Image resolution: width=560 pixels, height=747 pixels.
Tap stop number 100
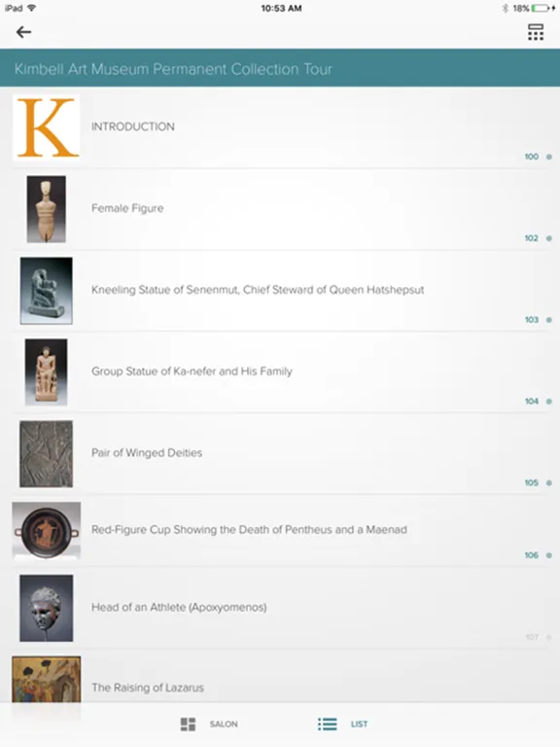[532, 157]
